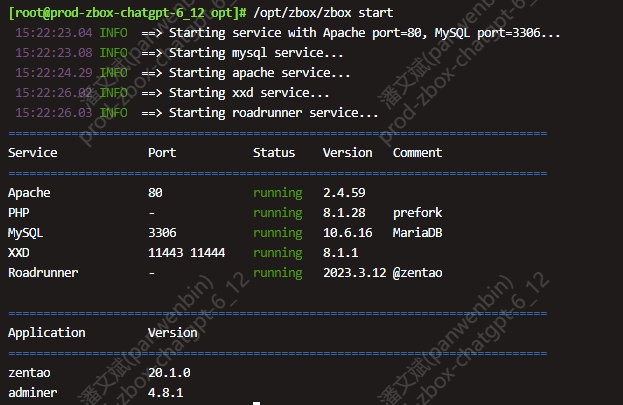Screen dimensions: 623x405
Task: Click the 'PHP' service name
Action: (x=19, y=213)
